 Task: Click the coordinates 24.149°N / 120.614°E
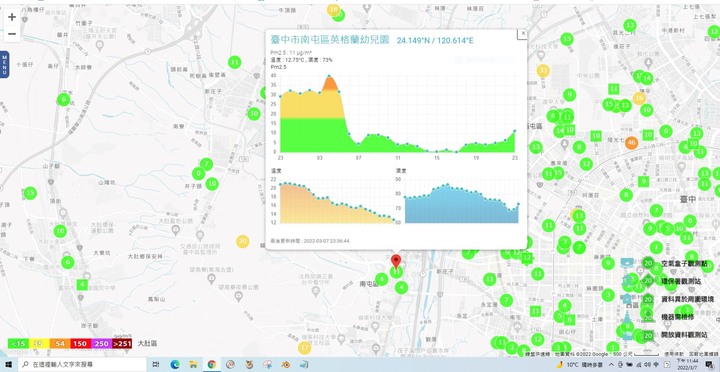pyautogui.click(x=435, y=41)
